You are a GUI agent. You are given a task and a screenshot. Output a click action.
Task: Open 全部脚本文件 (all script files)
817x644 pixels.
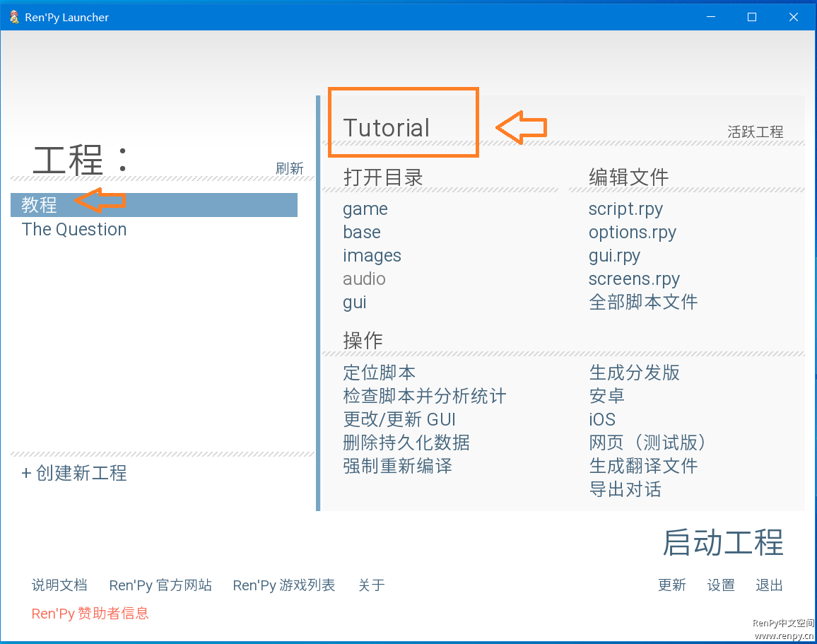point(643,303)
